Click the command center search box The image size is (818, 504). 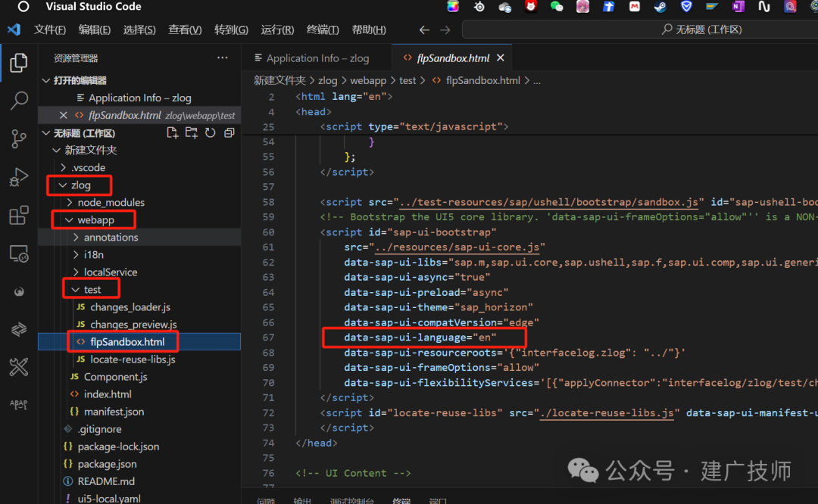[640, 30]
